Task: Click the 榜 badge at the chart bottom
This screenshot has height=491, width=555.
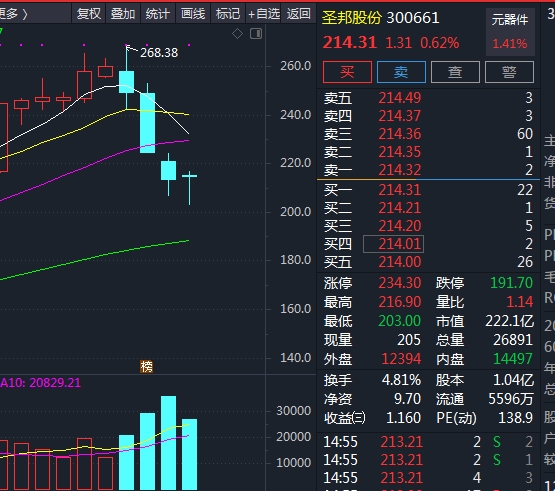Action: 147,367
